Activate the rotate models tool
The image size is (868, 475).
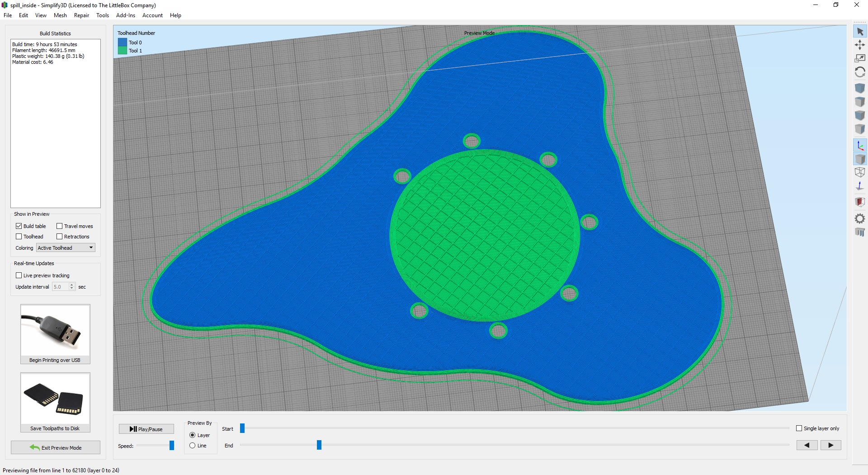pos(860,72)
